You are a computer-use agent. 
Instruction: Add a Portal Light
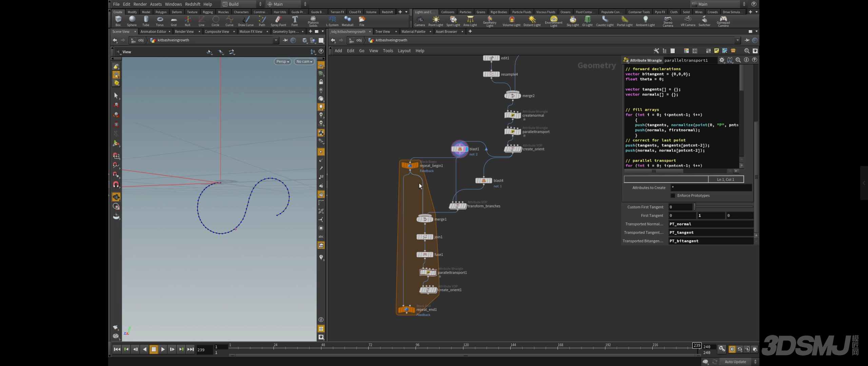click(625, 21)
